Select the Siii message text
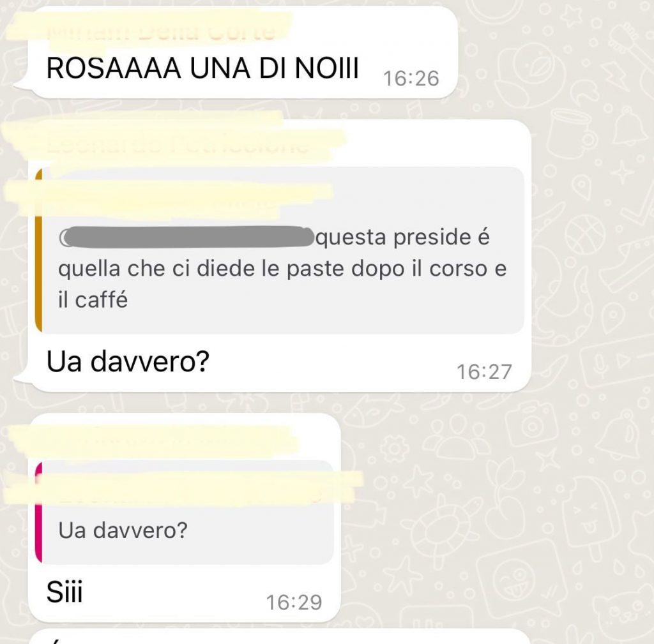The width and height of the screenshot is (654, 644). coord(65,591)
